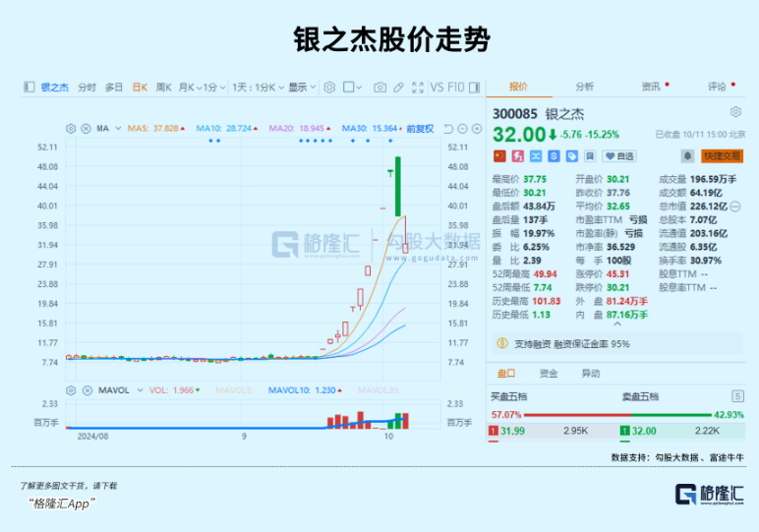Open the VS compare button
This screenshot has height=532, width=759.
[x=437, y=88]
